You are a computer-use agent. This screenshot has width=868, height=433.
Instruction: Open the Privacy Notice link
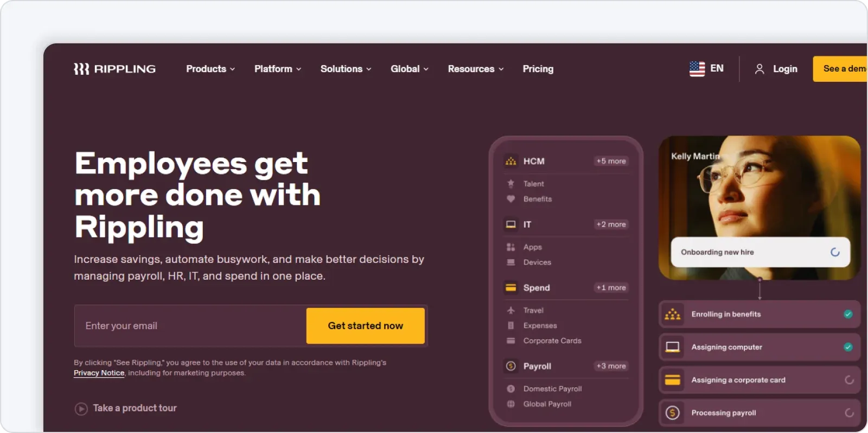(x=99, y=373)
